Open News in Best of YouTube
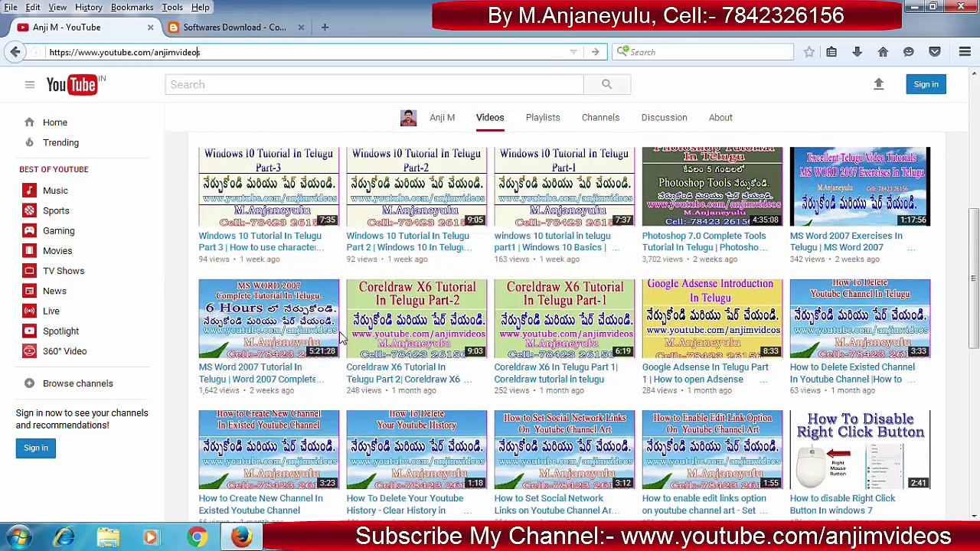The image size is (980, 551). pos(54,291)
